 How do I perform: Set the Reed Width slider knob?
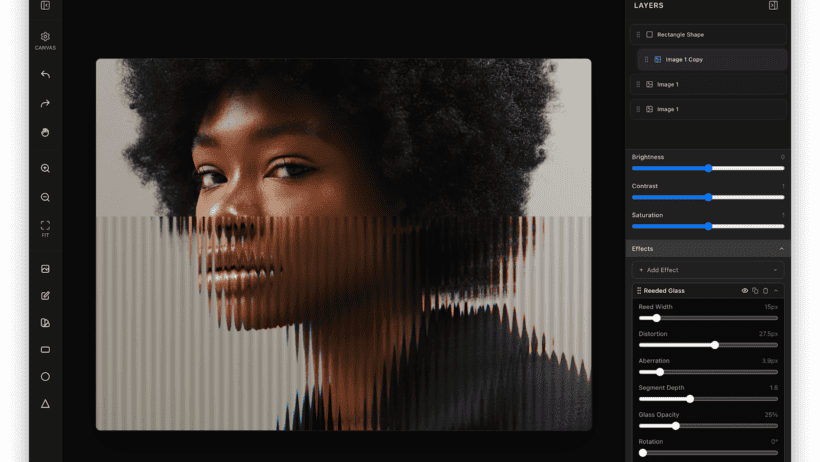click(657, 318)
